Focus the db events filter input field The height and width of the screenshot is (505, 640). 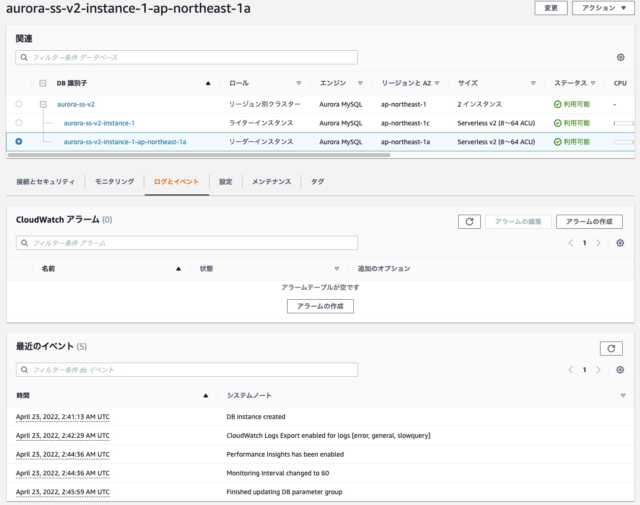pyautogui.click(x=187, y=370)
